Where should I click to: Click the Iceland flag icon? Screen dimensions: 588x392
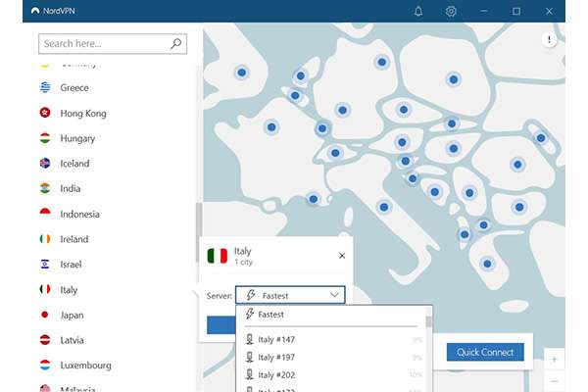[x=44, y=164]
